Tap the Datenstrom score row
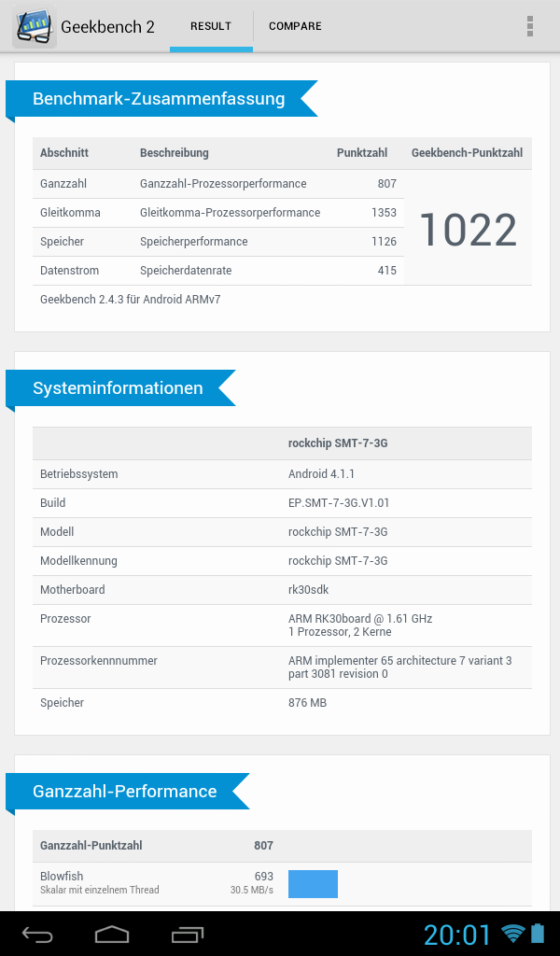 (x=218, y=271)
